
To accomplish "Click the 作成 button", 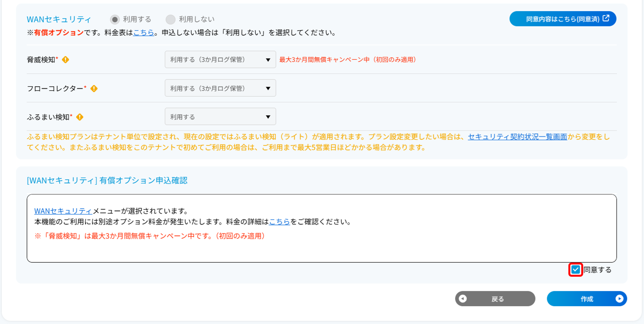I will 587,299.
